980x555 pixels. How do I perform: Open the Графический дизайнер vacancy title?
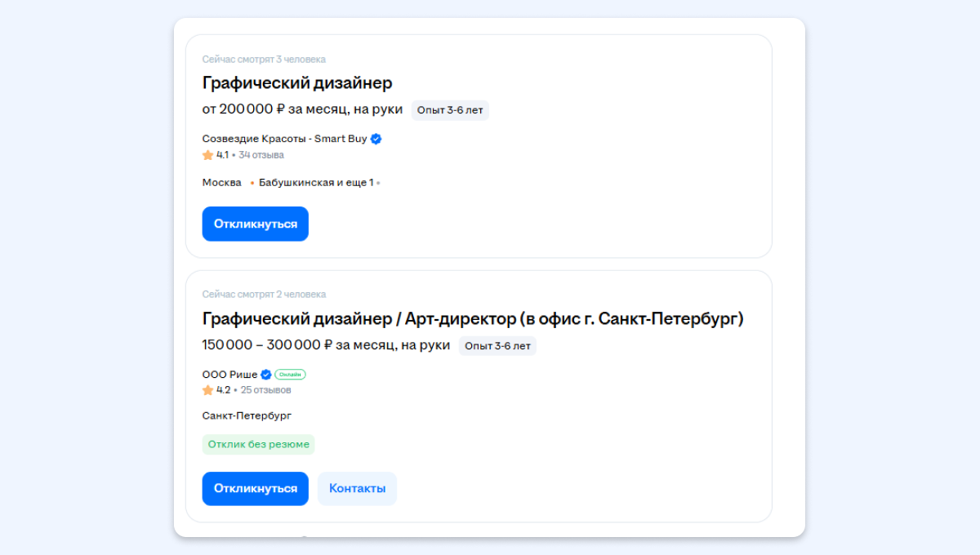coord(297,83)
